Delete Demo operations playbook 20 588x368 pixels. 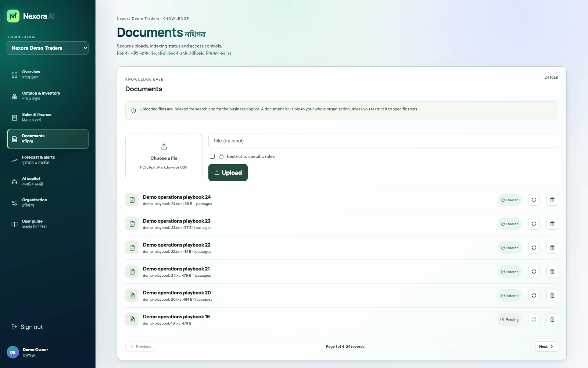pyautogui.click(x=552, y=296)
